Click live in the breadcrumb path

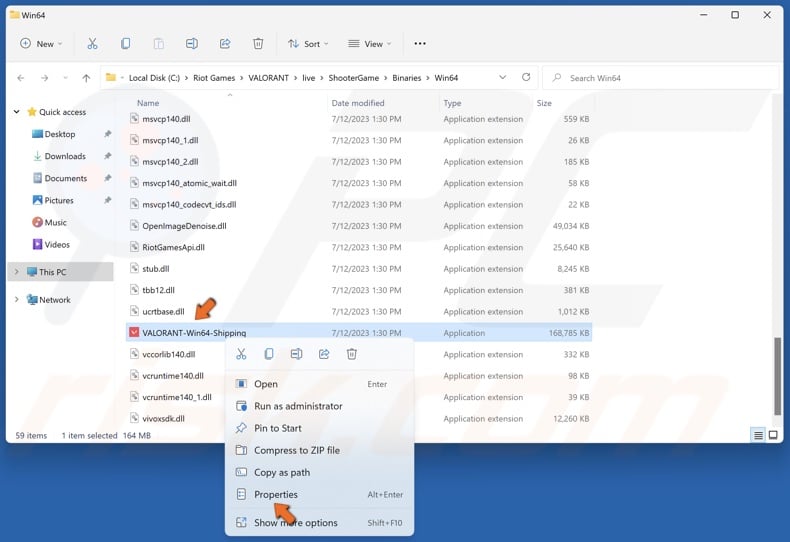tap(308, 78)
